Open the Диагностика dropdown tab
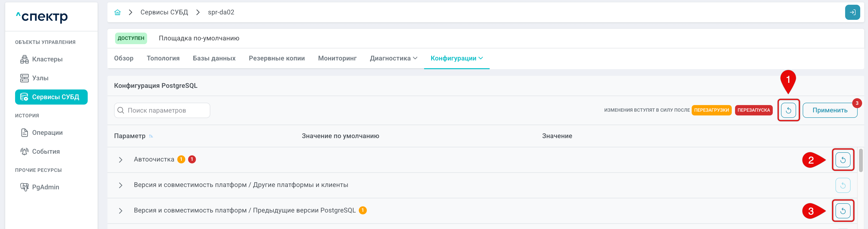Viewport: 868px width, 229px height. click(393, 58)
